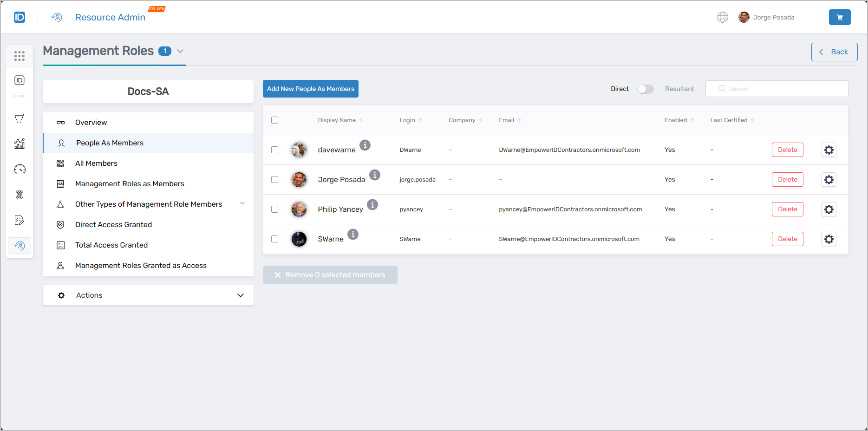Collapse the Actions section
Viewport: 868px width, 431px height.
241,295
